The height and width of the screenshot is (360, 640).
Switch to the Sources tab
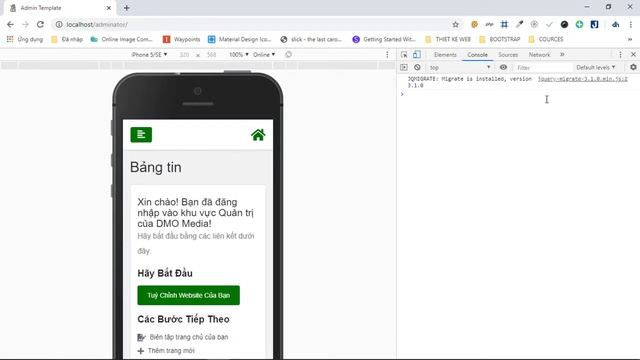(x=508, y=54)
